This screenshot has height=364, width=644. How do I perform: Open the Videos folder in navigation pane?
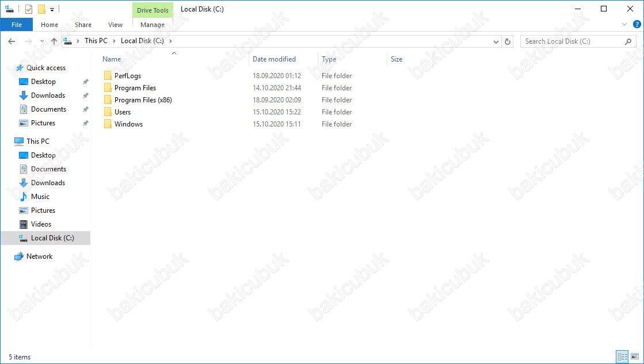41,224
